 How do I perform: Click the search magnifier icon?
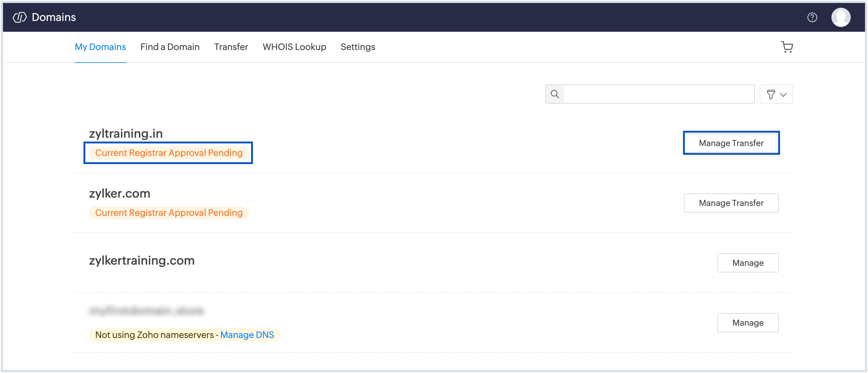pyautogui.click(x=555, y=94)
